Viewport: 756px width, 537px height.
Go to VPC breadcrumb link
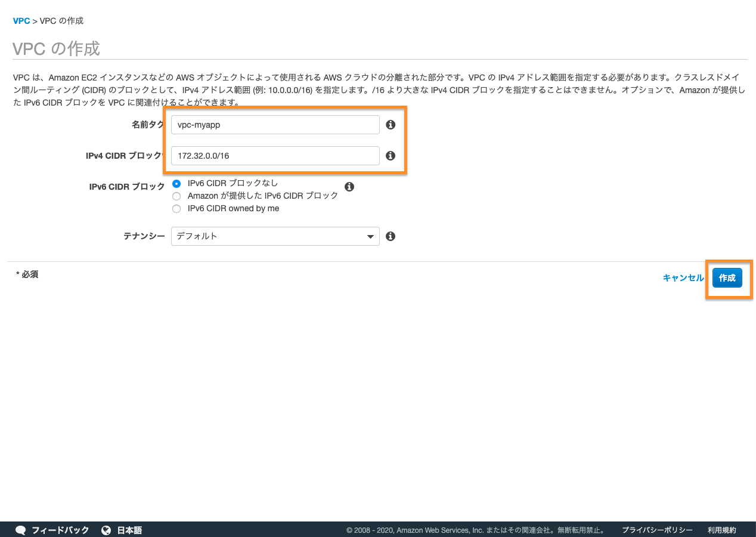21,21
